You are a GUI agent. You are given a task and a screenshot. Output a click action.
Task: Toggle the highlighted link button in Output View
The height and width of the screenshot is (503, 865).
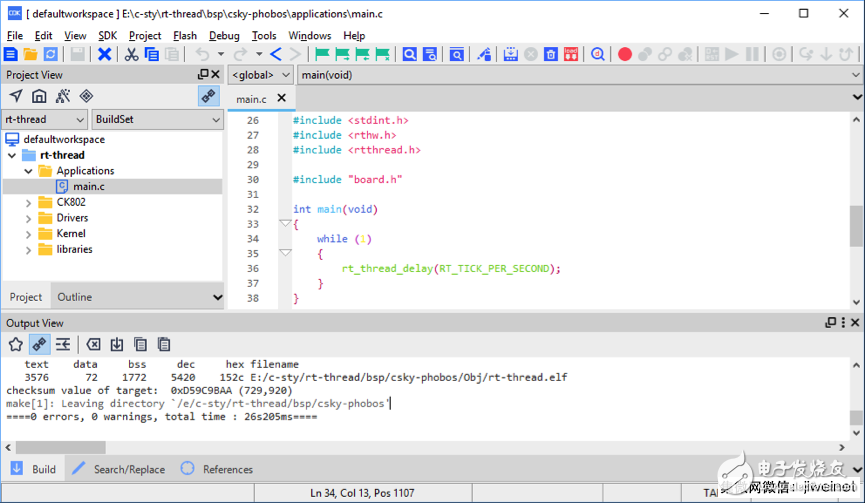point(39,344)
